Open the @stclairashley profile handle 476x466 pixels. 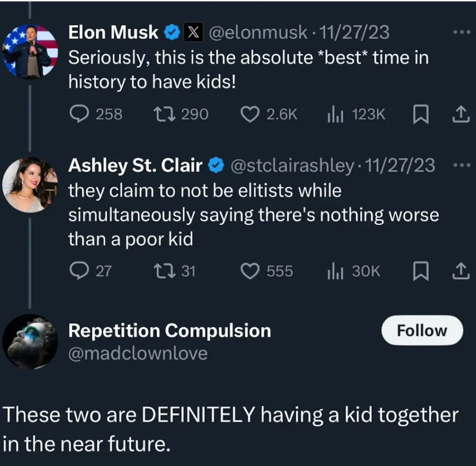[292, 165]
